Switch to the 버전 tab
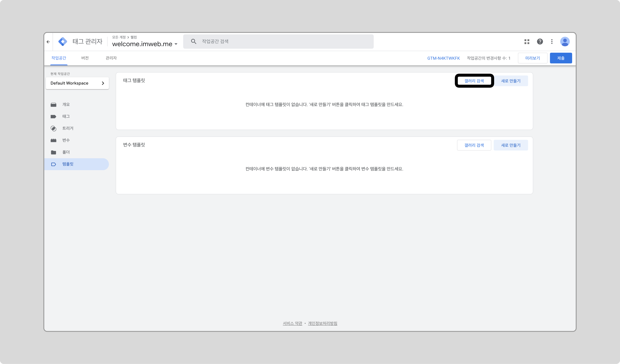 click(x=85, y=58)
